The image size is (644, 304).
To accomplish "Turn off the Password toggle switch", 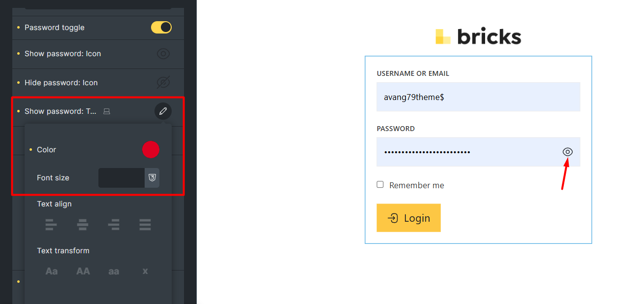I will click(161, 28).
